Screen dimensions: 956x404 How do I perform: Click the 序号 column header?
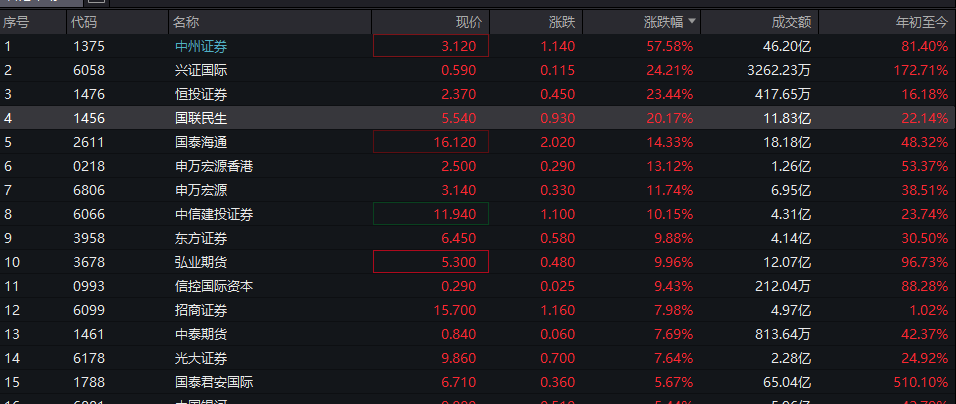[16, 21]
